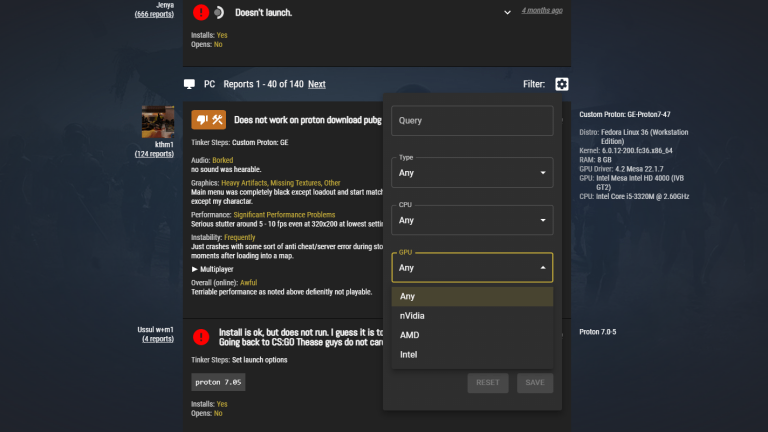The image size is (768, 432).
Task: Open Jenya's 666 reports link
Action: click(x=154, y=14)
